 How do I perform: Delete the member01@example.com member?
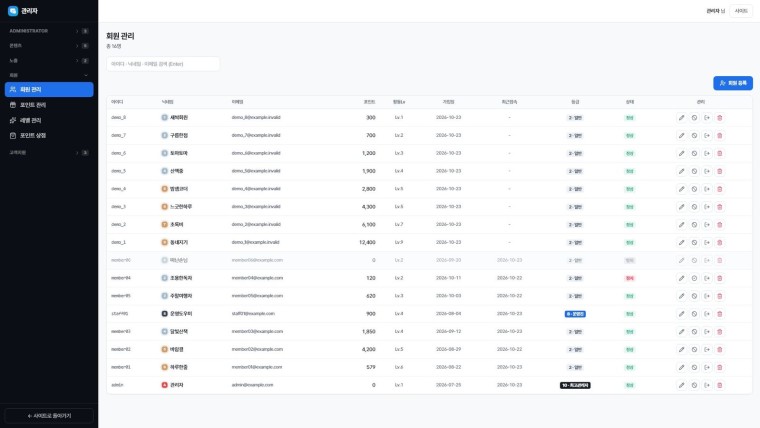tap(719, 367)
